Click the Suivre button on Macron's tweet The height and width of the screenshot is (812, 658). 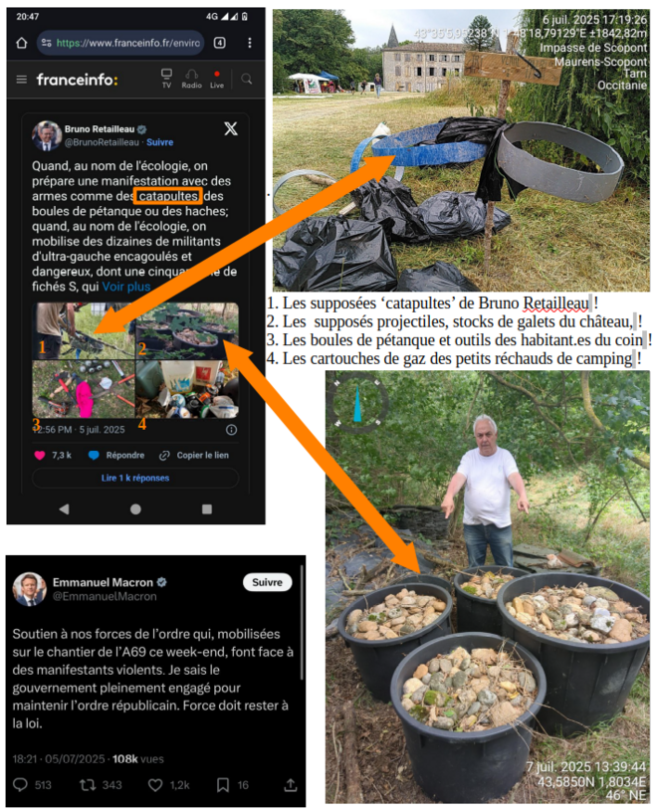click(x=268, y=582)
